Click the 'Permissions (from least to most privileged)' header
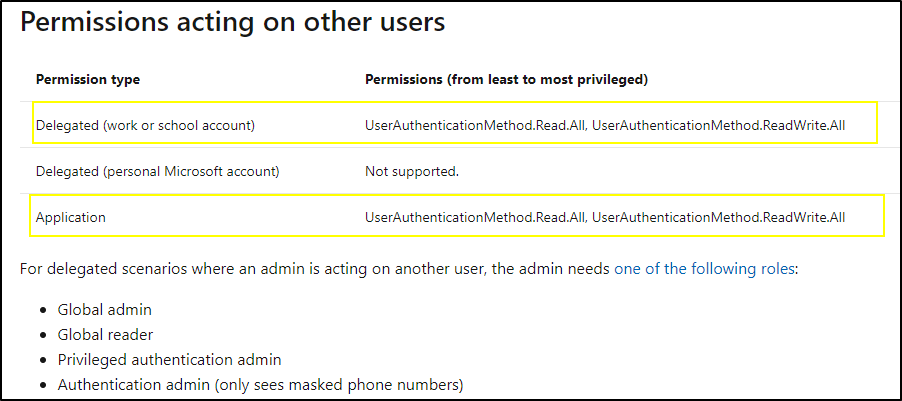The width and height of the screenshot is (902, 401). [x=506, y=79]
